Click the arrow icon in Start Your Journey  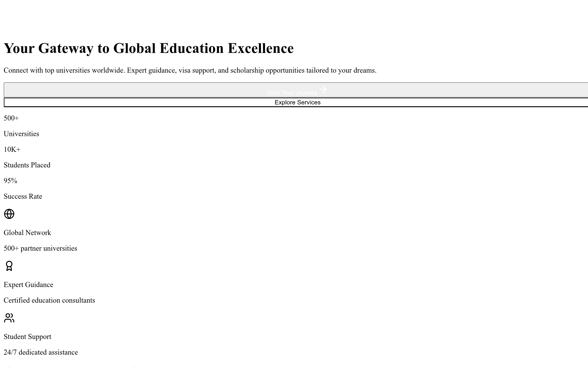pos(323,89)
